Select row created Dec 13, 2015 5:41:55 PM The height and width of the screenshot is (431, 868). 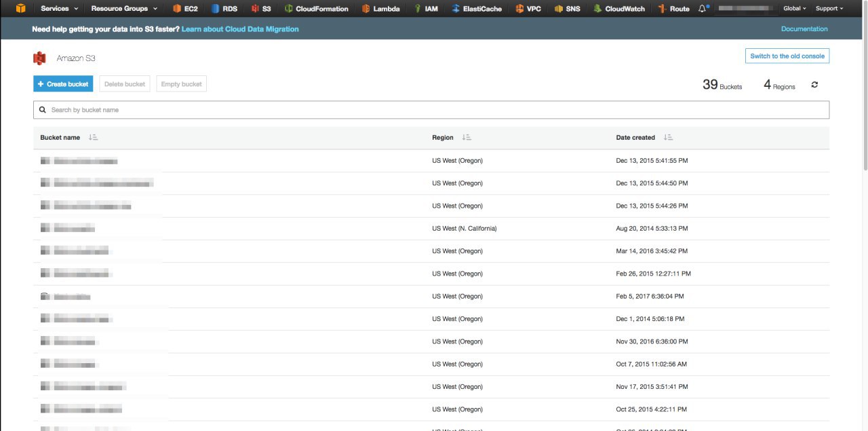[431, 161]
